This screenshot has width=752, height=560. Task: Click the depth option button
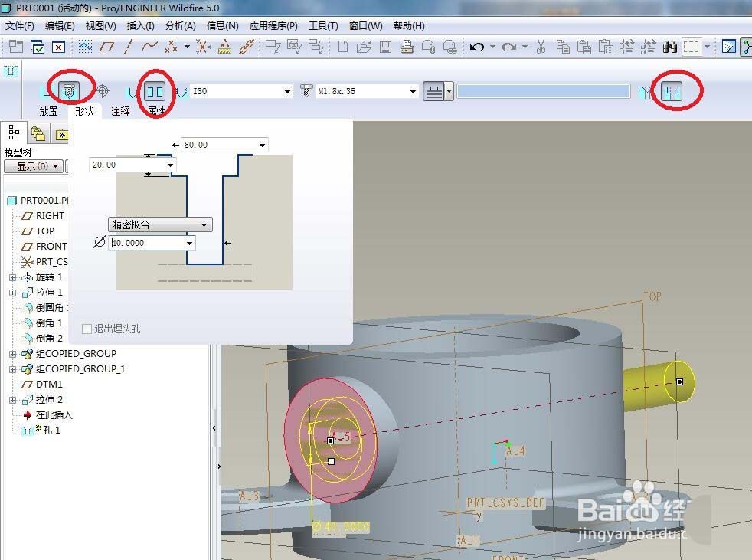[433, 91]
